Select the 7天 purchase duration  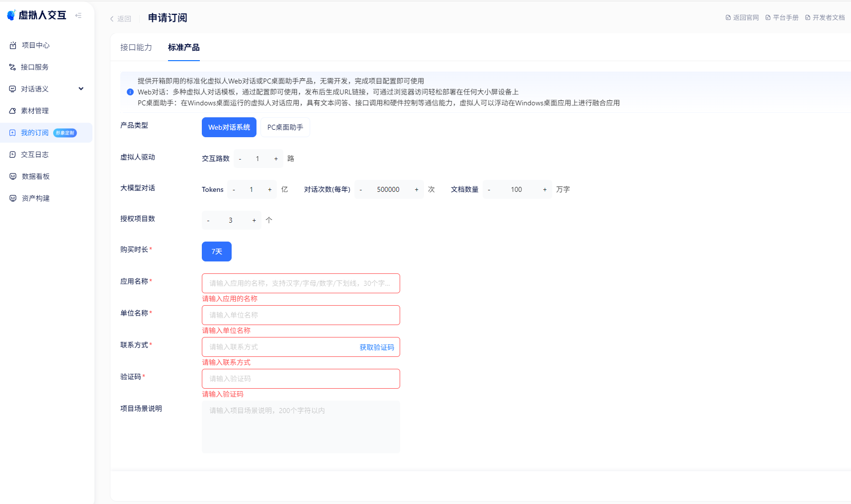pos(216,252)
